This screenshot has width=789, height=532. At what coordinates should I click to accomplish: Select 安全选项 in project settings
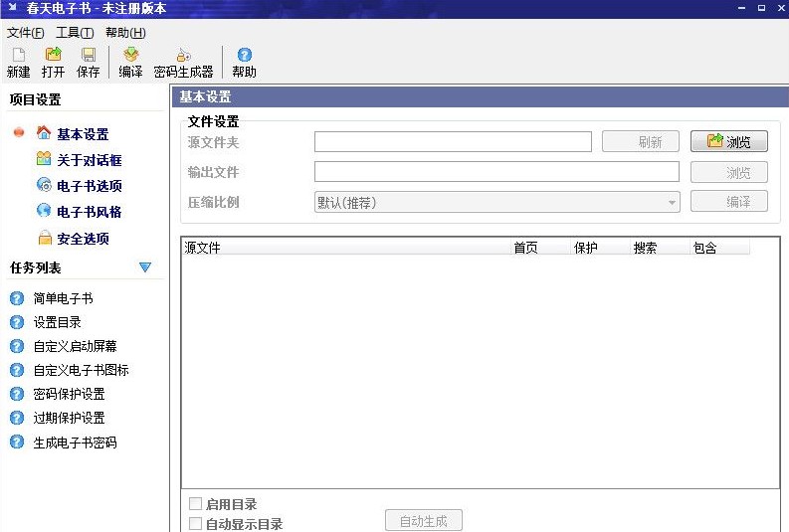coord(83,239)
